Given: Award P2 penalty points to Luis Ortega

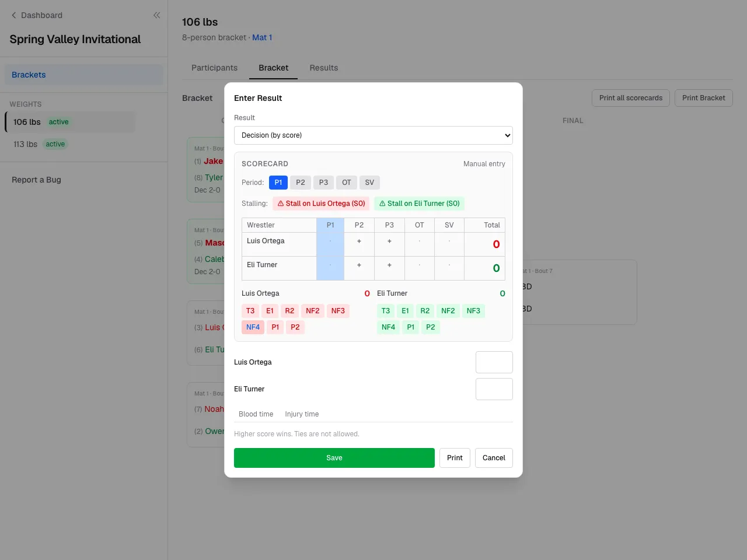Looking at the screenshot, I should click(x=295, y=327).
